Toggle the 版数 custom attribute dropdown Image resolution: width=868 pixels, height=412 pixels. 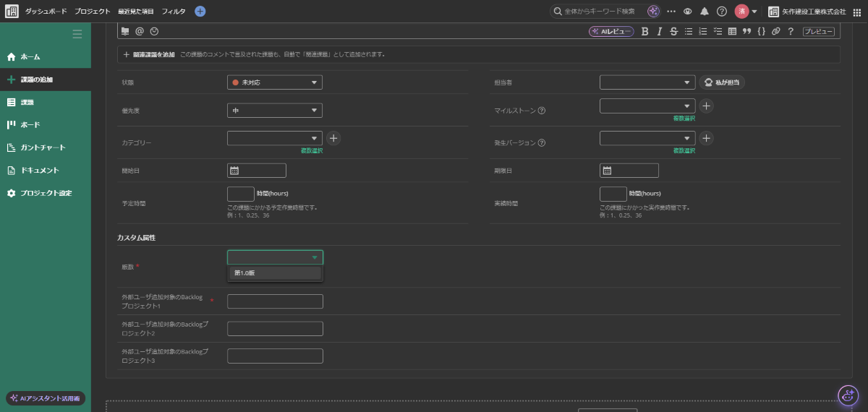[275, 257]
